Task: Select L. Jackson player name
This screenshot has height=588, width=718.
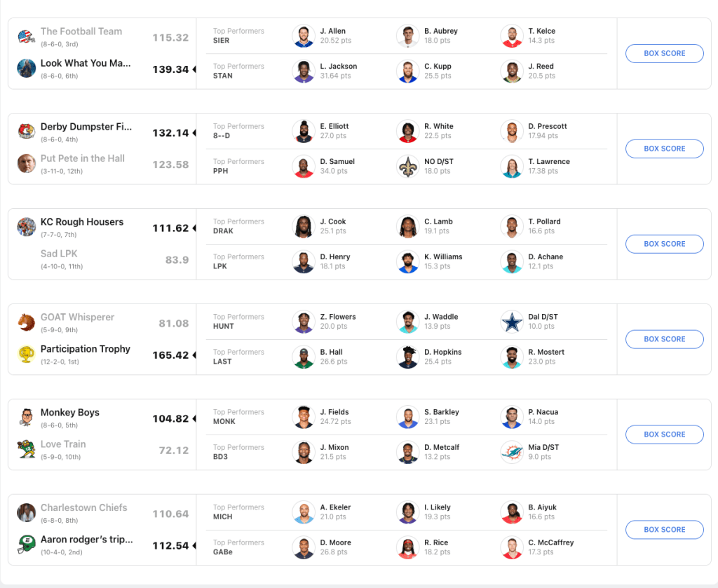Action: [339, 67]
